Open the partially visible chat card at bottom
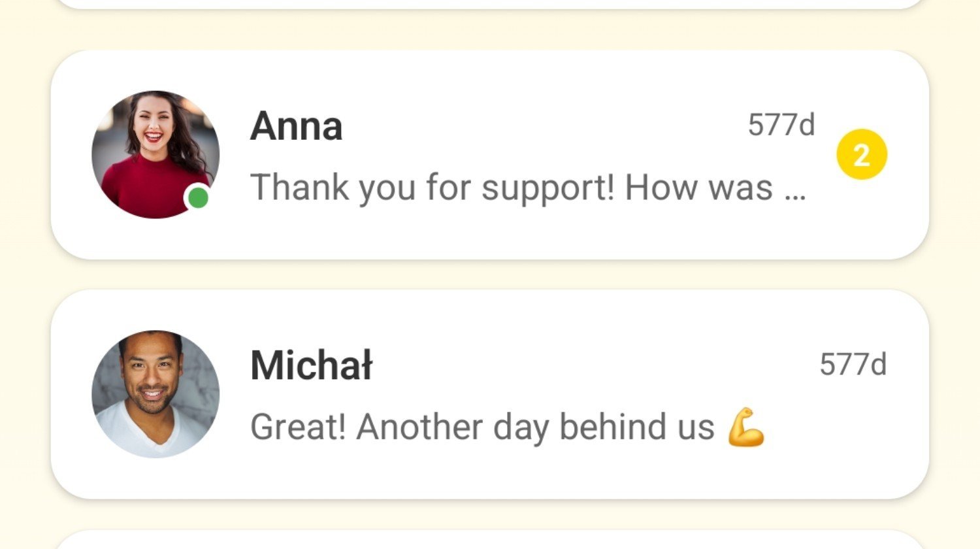Screen dimensions: 980x549 (x=490, y=542)
